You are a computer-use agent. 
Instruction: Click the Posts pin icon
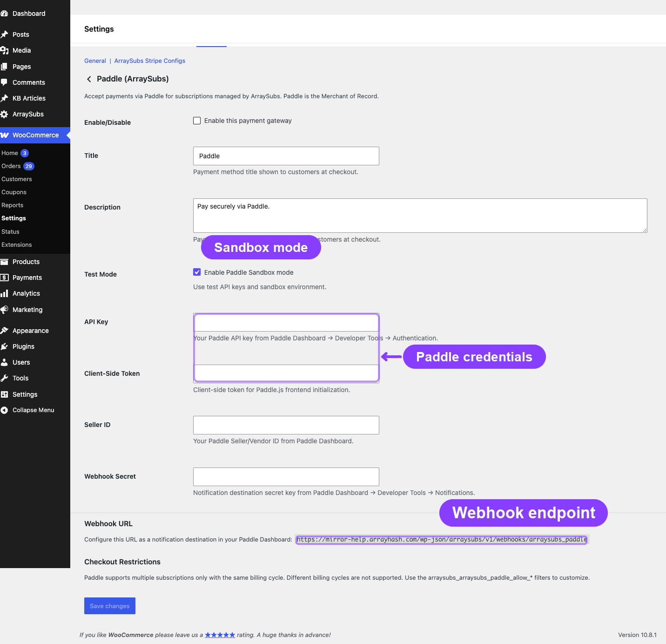coord(4,34)
